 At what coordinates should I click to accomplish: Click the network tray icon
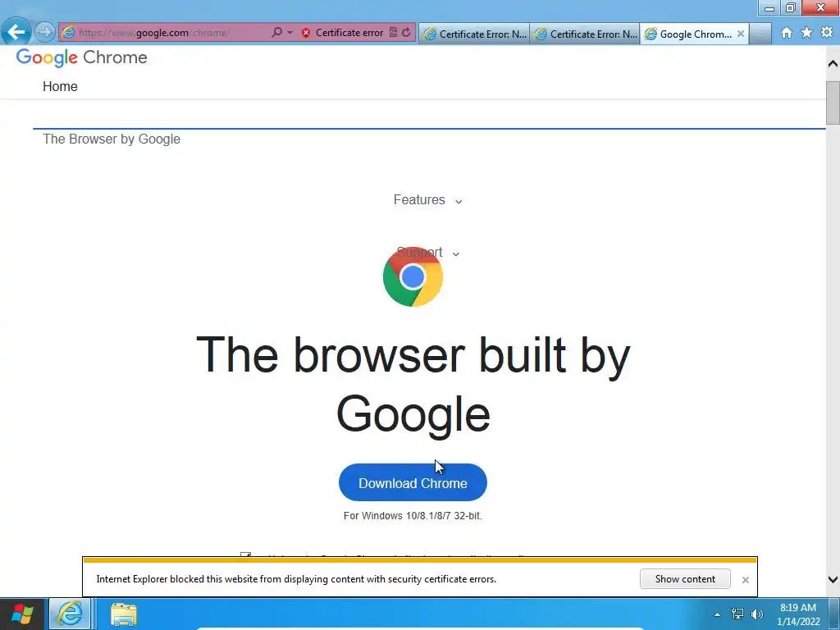tap(737, 614)
